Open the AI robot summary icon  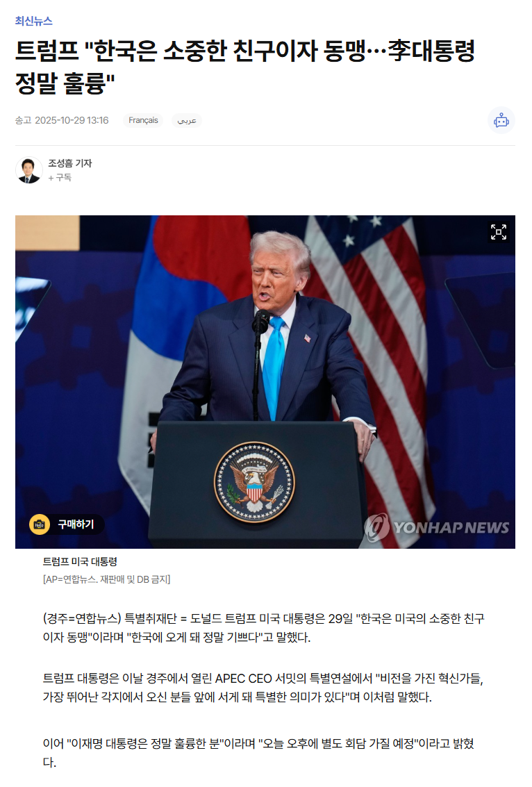(x=501, y=120)
